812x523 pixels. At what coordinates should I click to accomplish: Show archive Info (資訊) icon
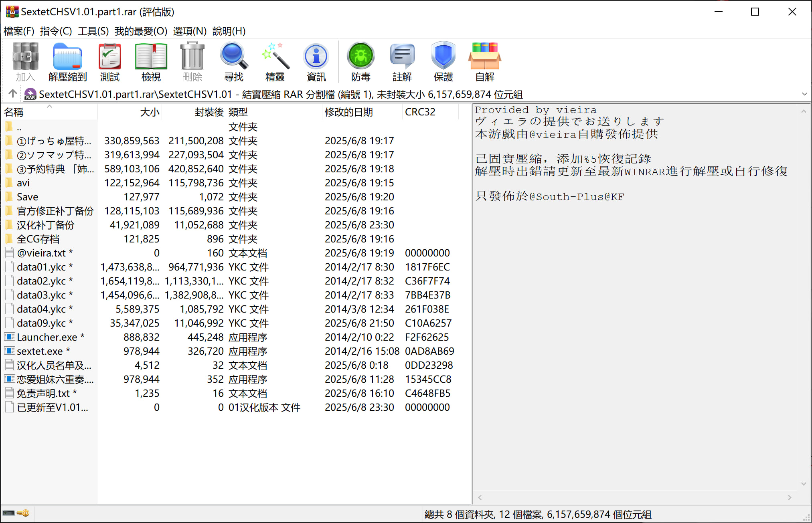316,61
